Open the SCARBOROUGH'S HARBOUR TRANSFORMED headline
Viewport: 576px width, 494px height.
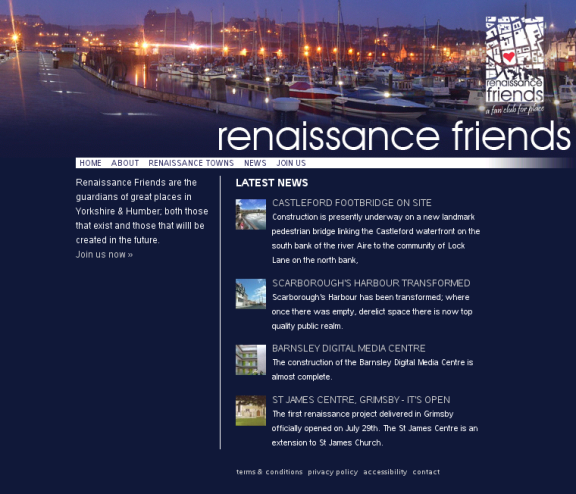[371, 283]
